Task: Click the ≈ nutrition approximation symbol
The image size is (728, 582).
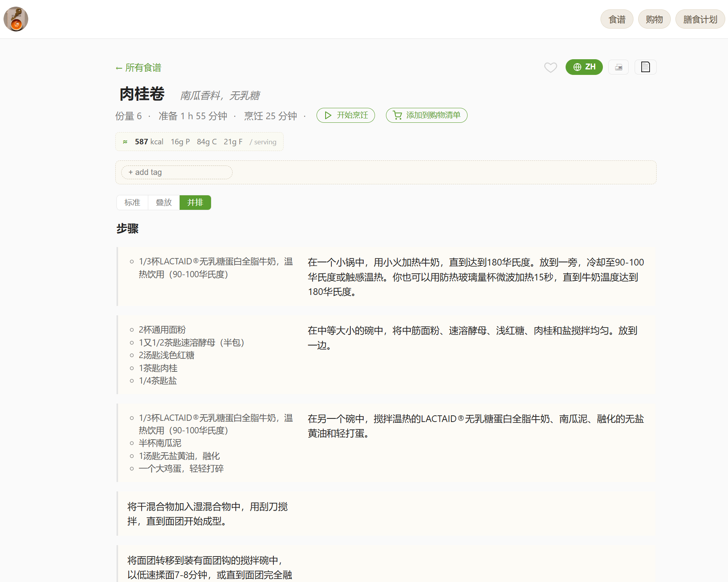Action: pos(125,142)
